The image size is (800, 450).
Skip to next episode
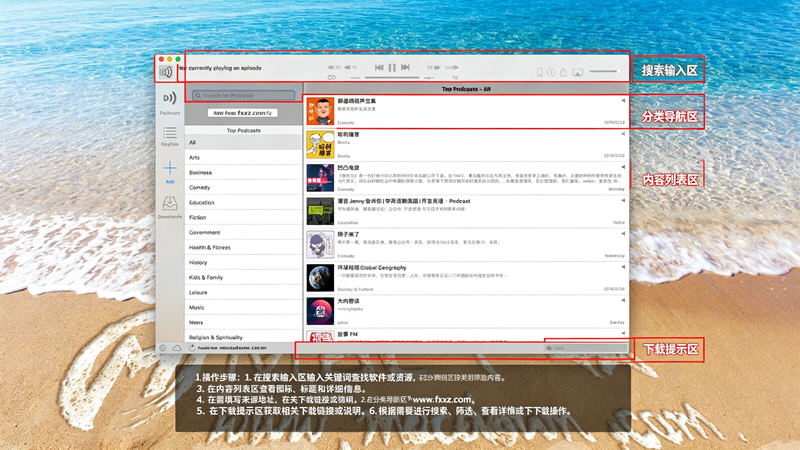click(x=405, y=67)
